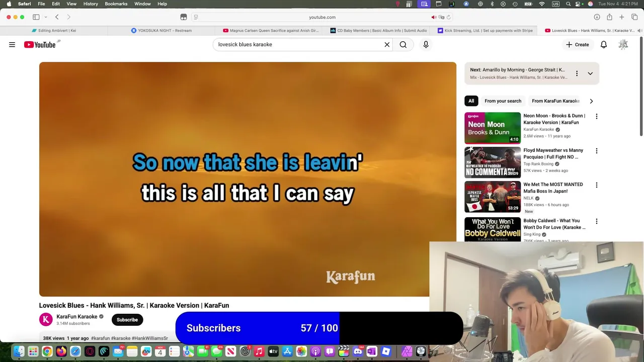Open the Create dropdown
Screen dimensions: 644x362
[577, 45]
